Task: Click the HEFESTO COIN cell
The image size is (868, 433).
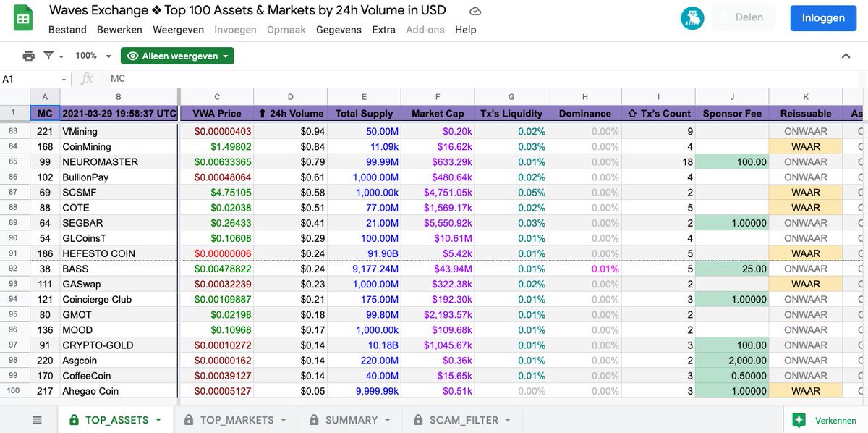Action: [119, 253]
